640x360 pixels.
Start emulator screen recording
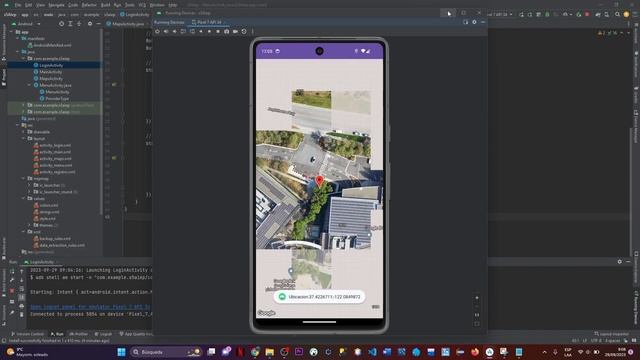point(235,31)
